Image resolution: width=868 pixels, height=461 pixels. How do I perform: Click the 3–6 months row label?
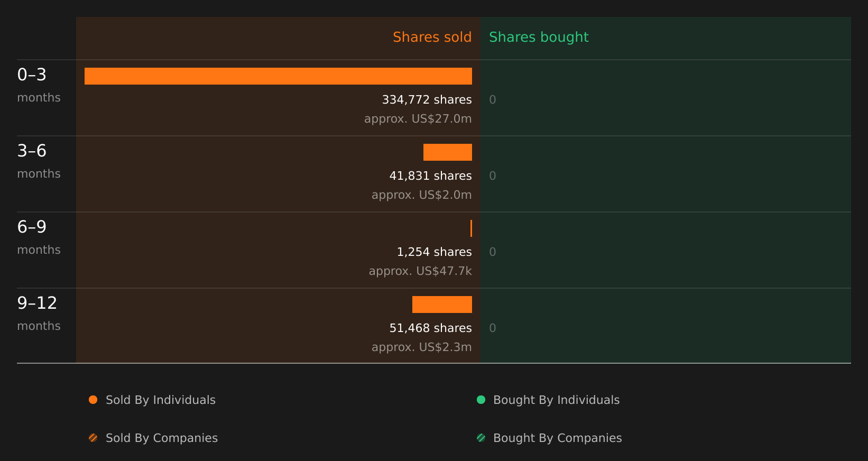[39, 161]
